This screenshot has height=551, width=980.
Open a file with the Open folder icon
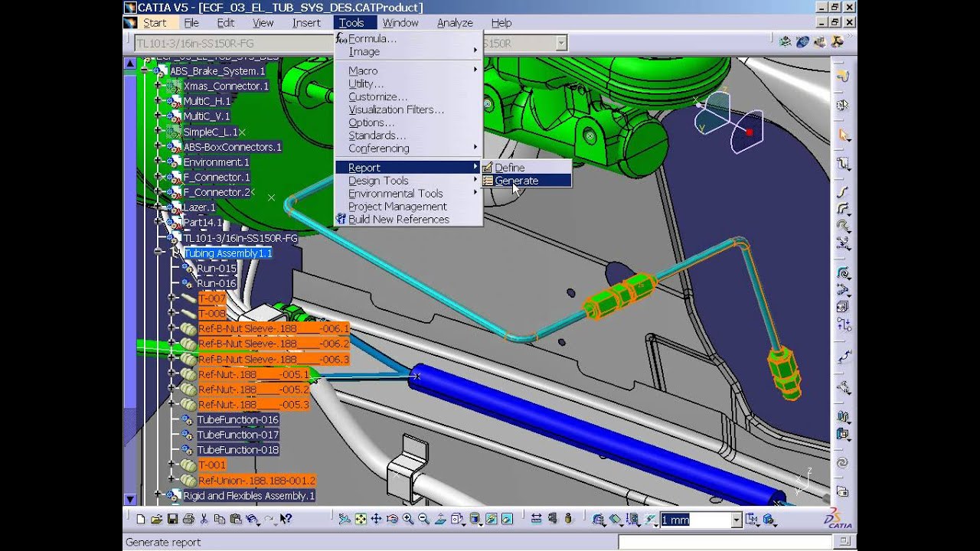click(158, 519)
